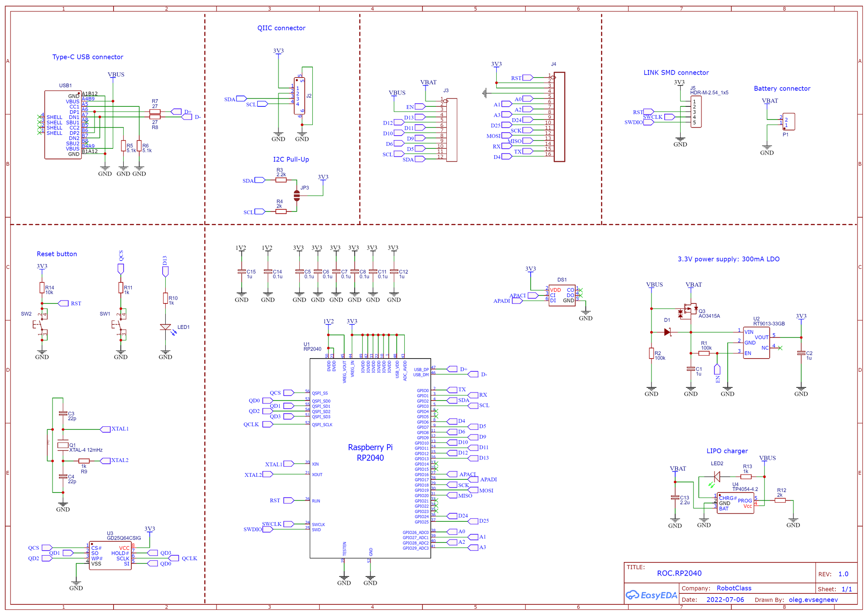Select resistor R2 100k
868x615 pixels.
pyautogui.click(x=651, y=353)
